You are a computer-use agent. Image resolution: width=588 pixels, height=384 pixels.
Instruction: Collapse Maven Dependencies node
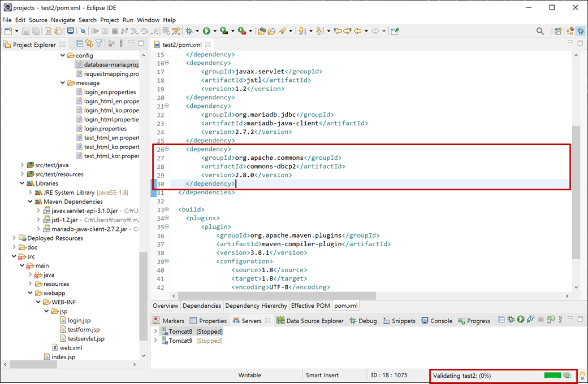pos(31,202)
